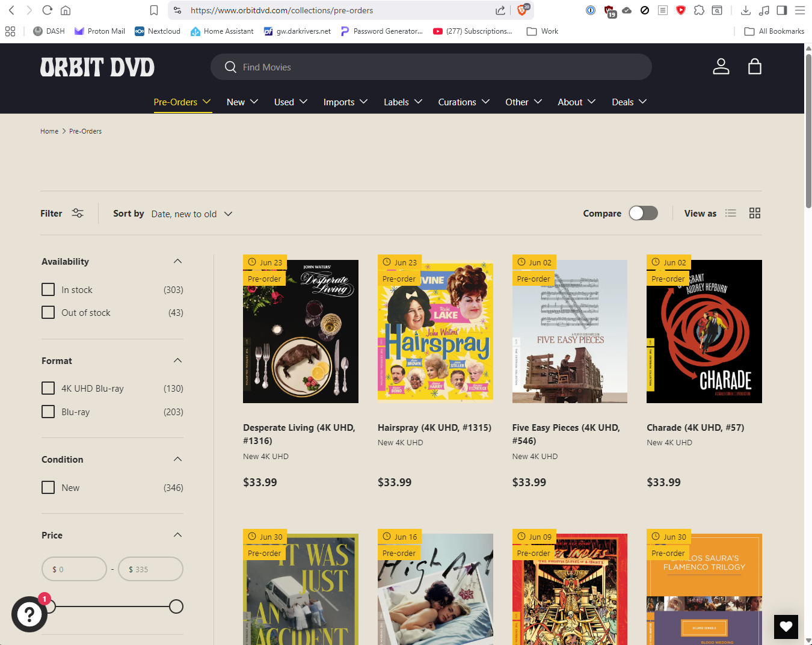Viewport: 812px width, 645px height.
Task: Open the media playlist icon
Action: [x=764, y=10]
